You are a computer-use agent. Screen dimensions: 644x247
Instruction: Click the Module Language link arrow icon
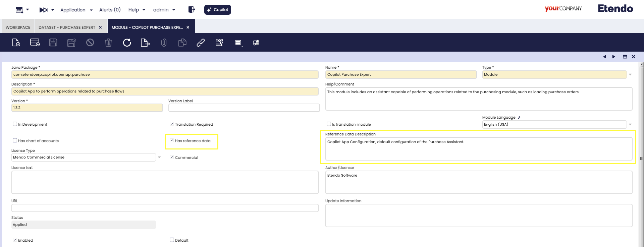[x=519, y=118]
